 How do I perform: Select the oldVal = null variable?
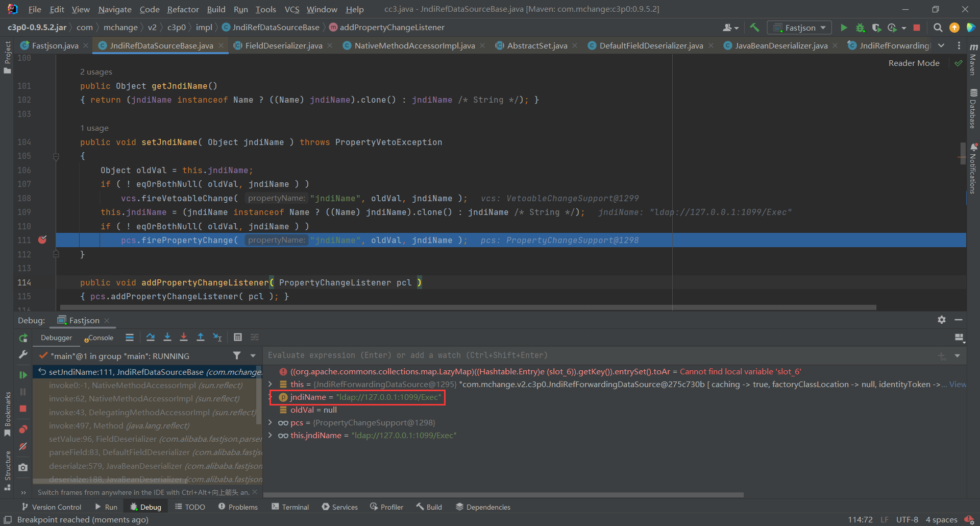(x=313, y=410)
